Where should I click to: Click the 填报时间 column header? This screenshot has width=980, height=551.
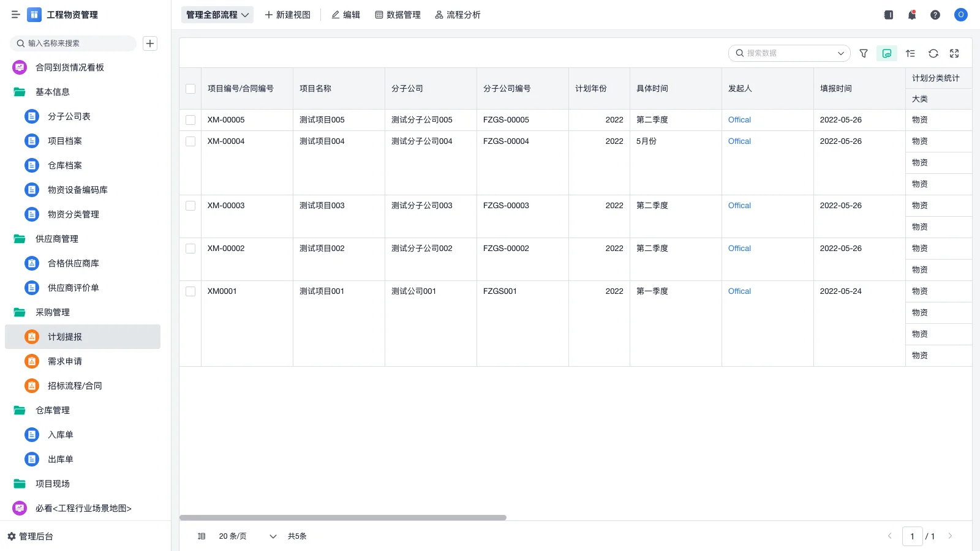859,89
